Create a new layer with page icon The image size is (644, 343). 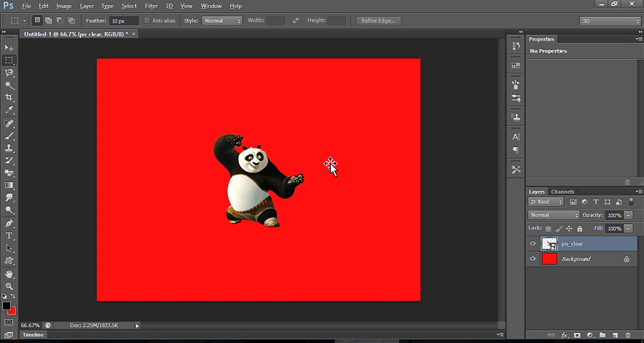coord(616,335)
